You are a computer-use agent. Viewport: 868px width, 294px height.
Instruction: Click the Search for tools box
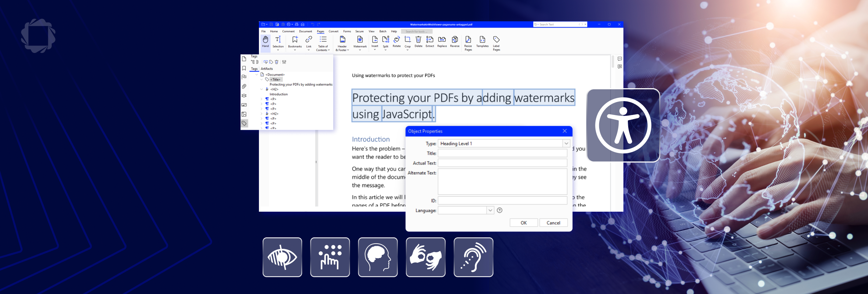(x=417, y=31)
